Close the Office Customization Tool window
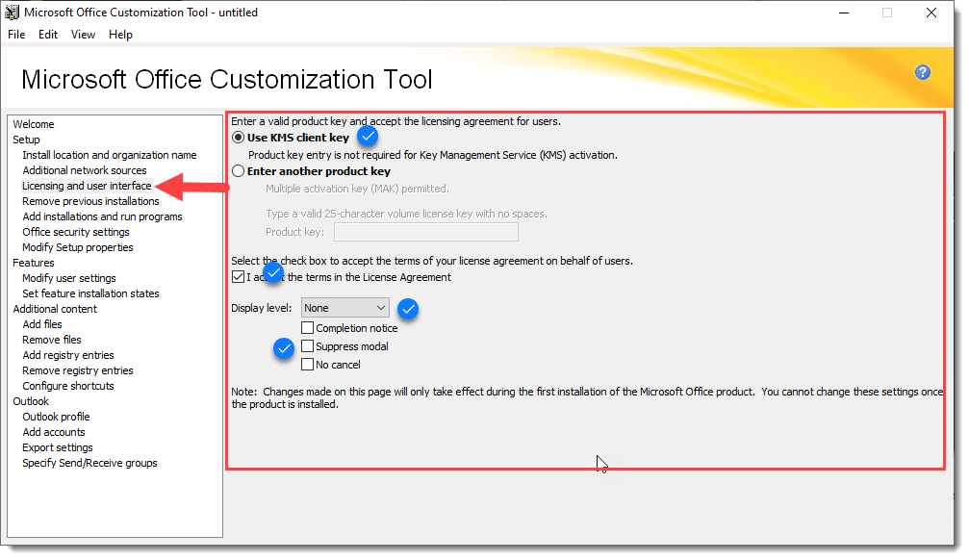 pos(931,13)
